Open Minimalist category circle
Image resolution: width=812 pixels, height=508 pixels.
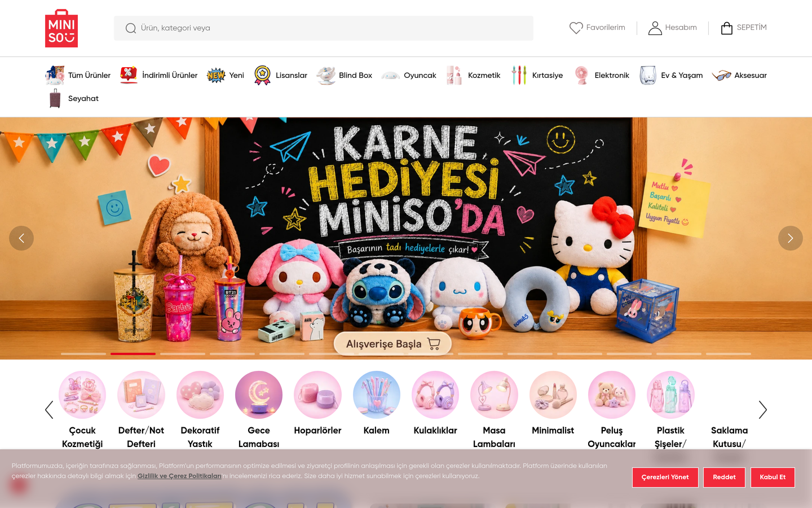[x=553, y=395]
